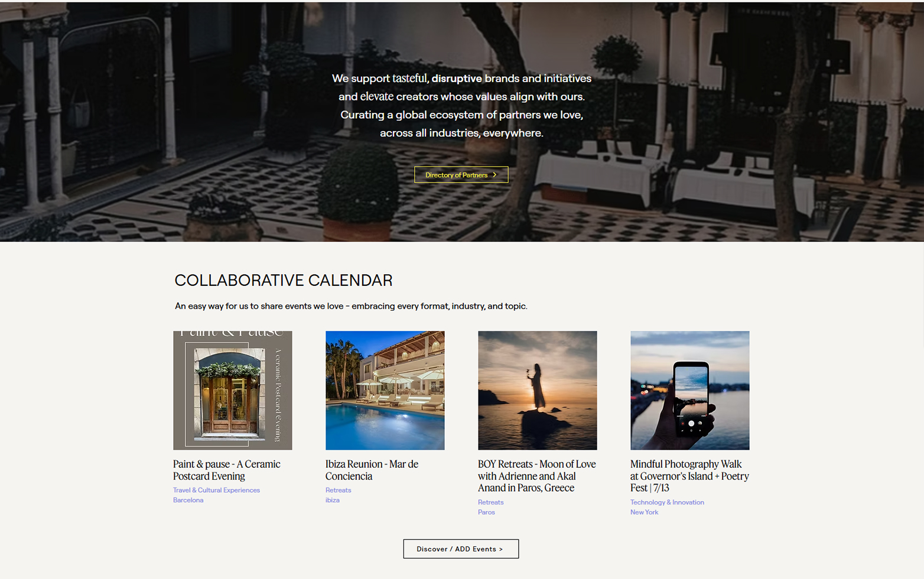
Task: Filter by ibiza location tag
Action: [333, 500]
